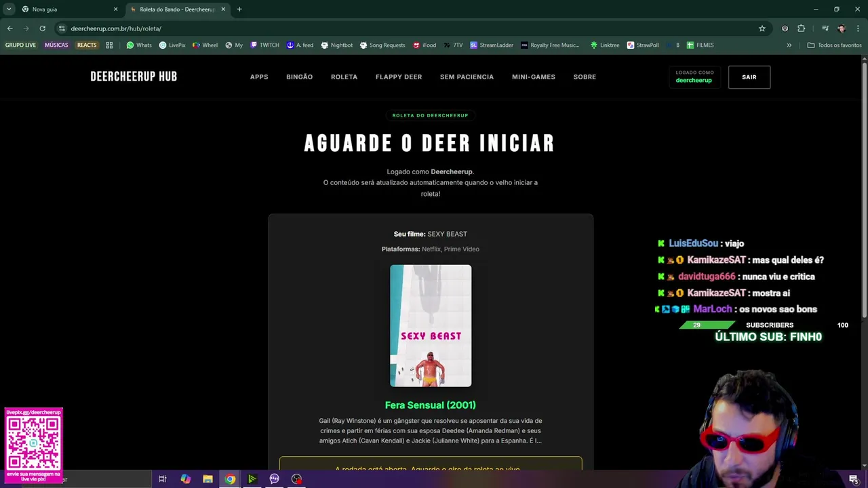Open the Todos os favoritos folder
Screen dimensions: 868x488
834,45
